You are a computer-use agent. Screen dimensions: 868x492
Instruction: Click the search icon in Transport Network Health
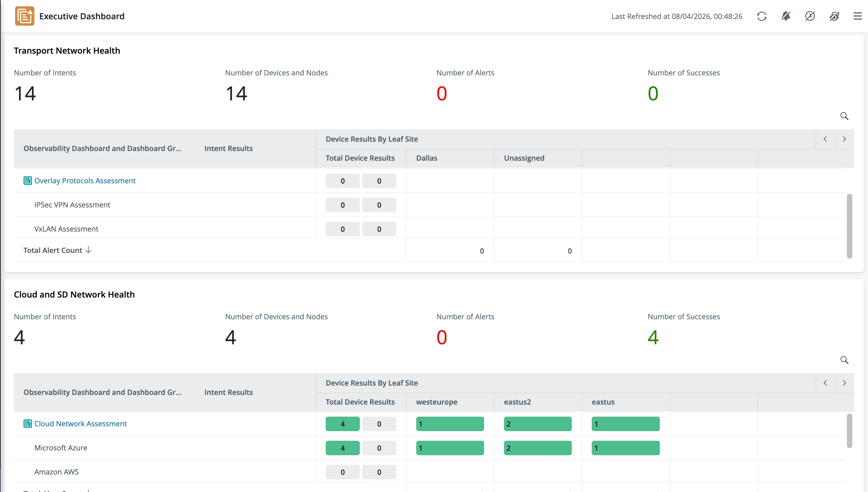click(844, 116)
